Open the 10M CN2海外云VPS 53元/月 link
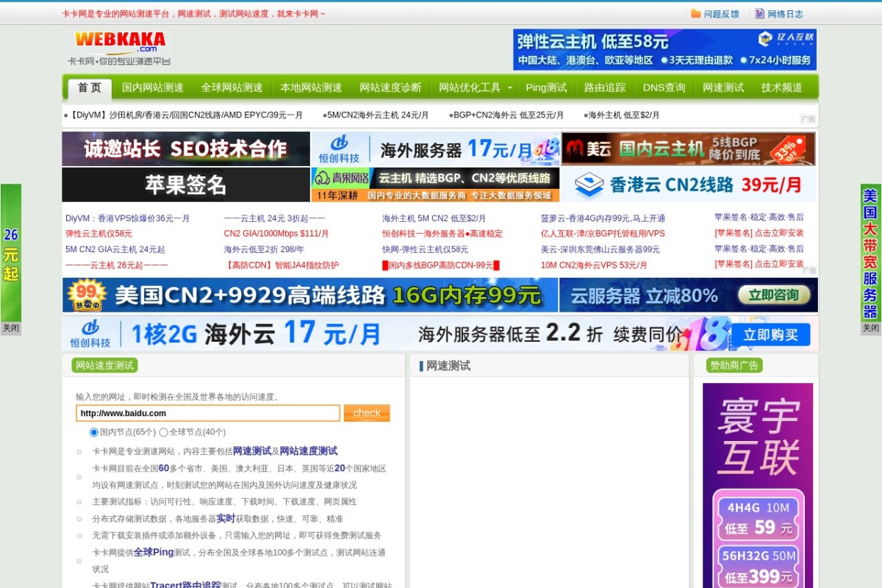The image size is (882, 588). (x=594, y=265)
